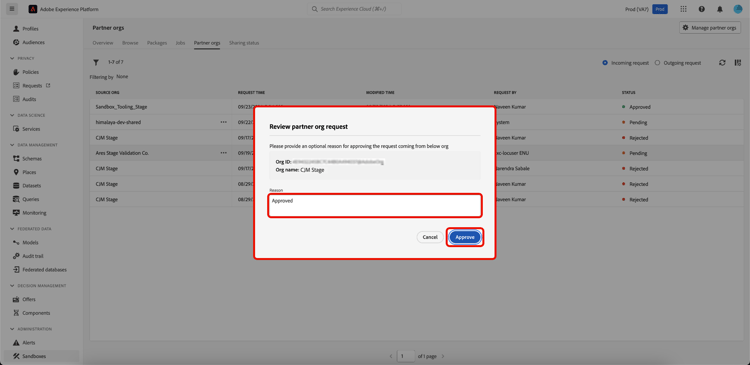Image resolution: width=750 pixels, height=365 pixels.
Task: Click the Request By column header
Action: click(x=505, y=92)
